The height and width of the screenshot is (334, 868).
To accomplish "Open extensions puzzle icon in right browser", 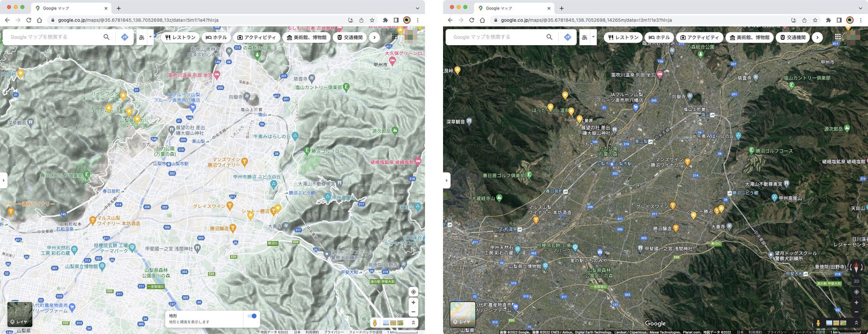I will (828, 20).
